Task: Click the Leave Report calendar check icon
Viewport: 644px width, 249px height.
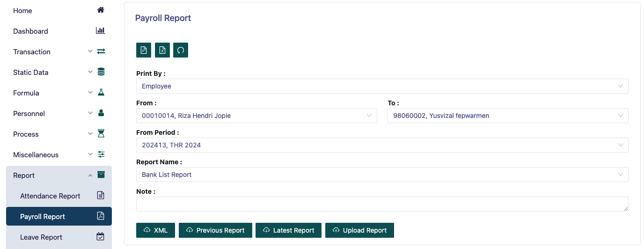Action: [x=101, y=237]
